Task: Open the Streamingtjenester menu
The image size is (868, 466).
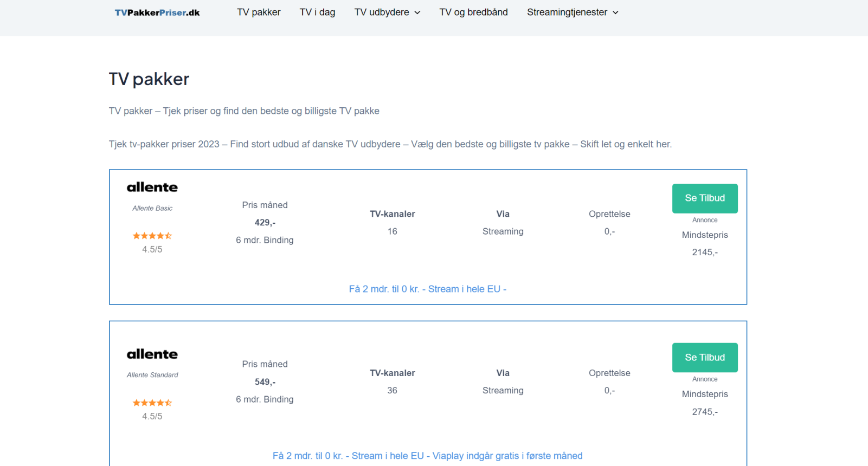Action: tap(567, 12)
